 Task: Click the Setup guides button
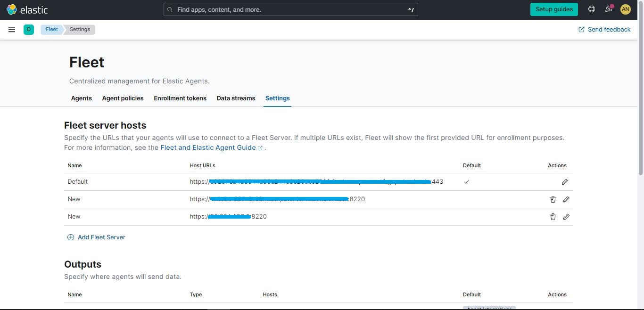[554, 9]
